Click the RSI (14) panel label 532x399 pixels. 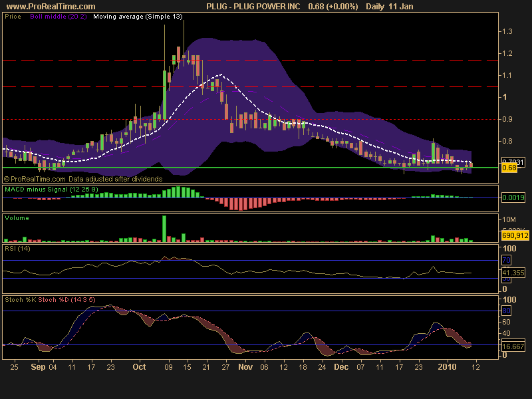coord(17,248)
